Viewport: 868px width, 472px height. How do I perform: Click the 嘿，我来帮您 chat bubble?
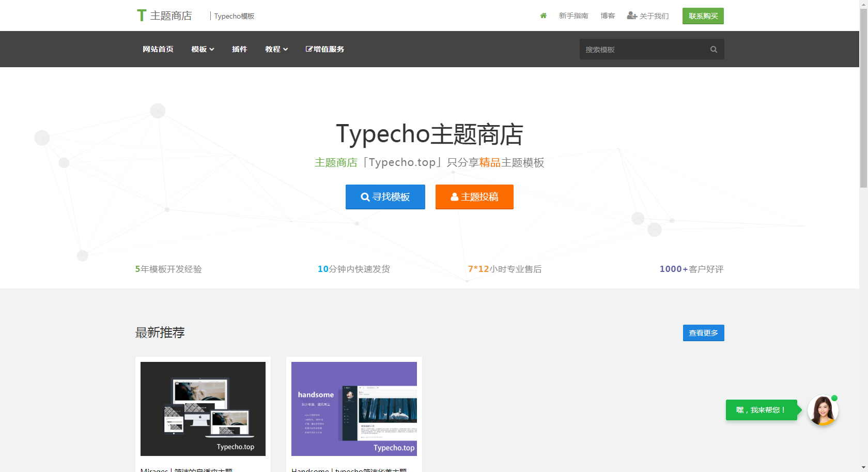[761, 409]
